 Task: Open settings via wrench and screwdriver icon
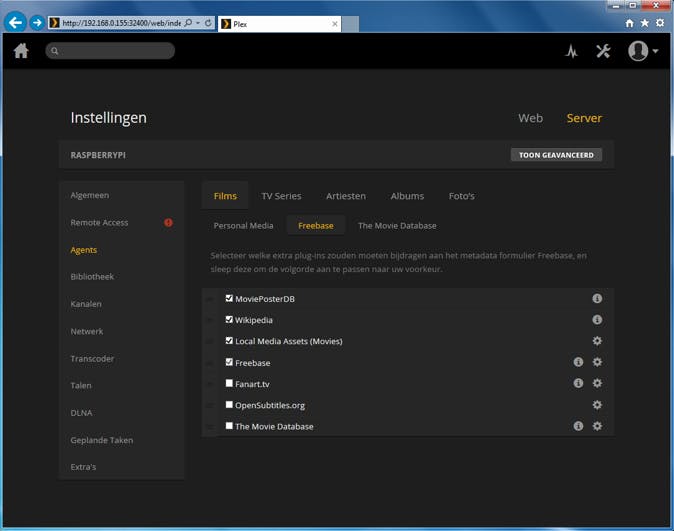[x=603, y=51]
